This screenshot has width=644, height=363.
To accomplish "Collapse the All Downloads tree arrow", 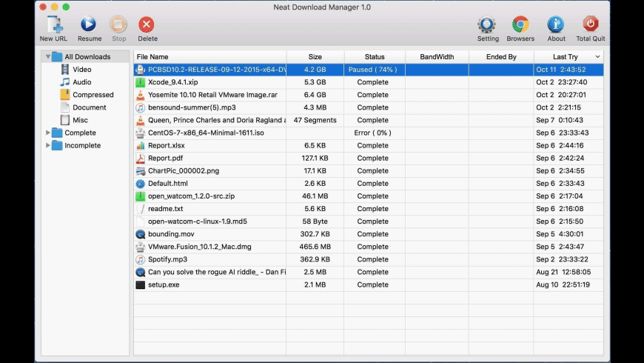I will [49, 57].
